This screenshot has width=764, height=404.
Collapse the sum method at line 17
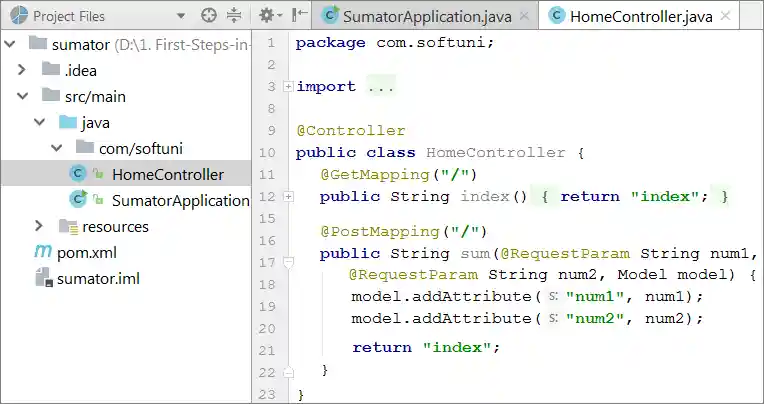click(x=288, y=262)
